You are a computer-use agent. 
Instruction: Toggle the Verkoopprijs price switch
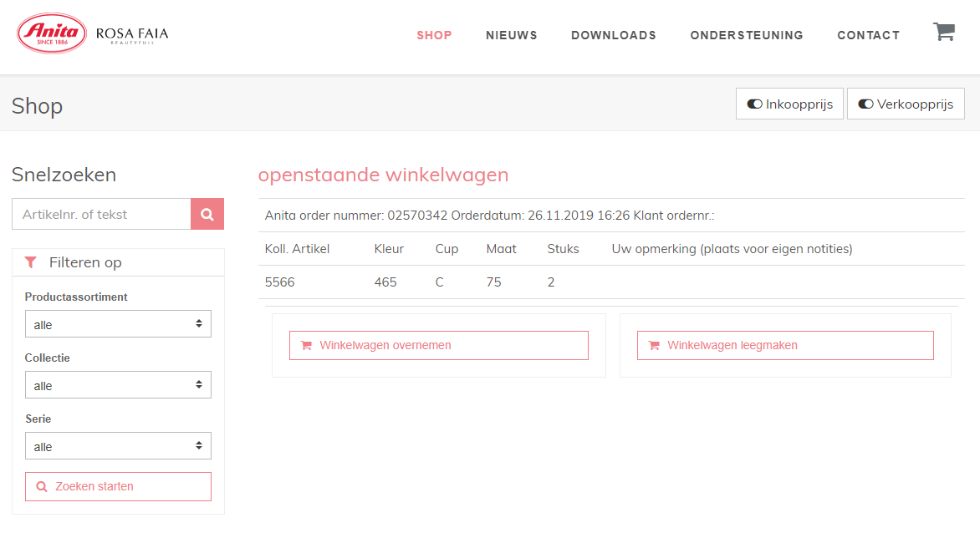[906, 104]
